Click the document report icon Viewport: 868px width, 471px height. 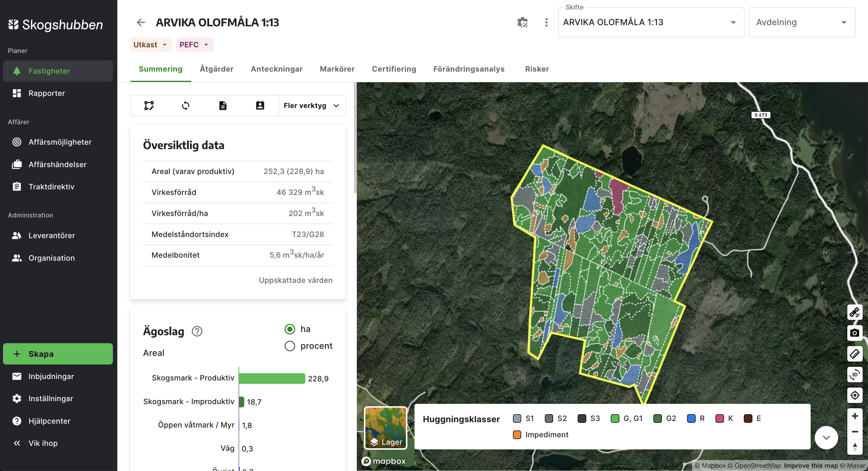pos(223,106)
